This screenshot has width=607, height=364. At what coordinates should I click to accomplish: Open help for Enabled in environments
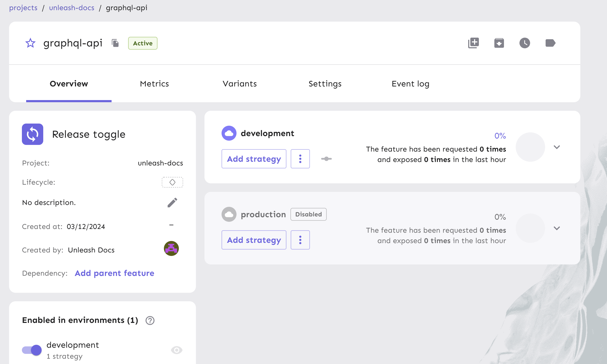tap(150, 320)
